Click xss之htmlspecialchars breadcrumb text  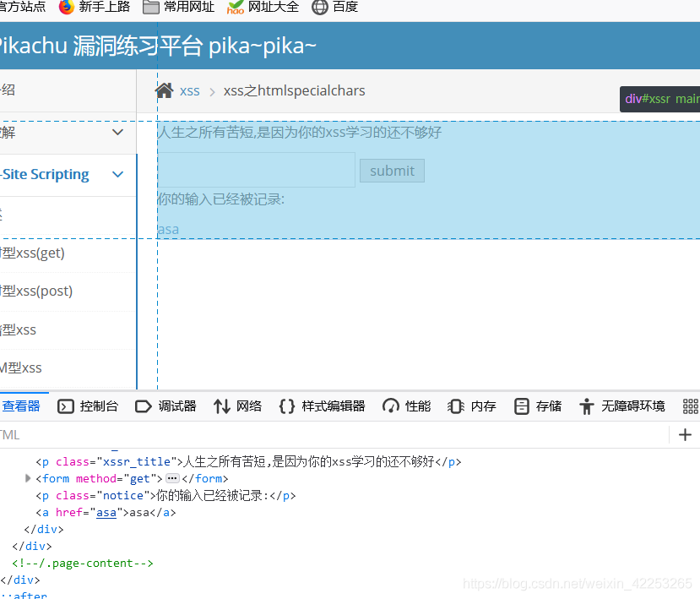(x=294, y=90)
